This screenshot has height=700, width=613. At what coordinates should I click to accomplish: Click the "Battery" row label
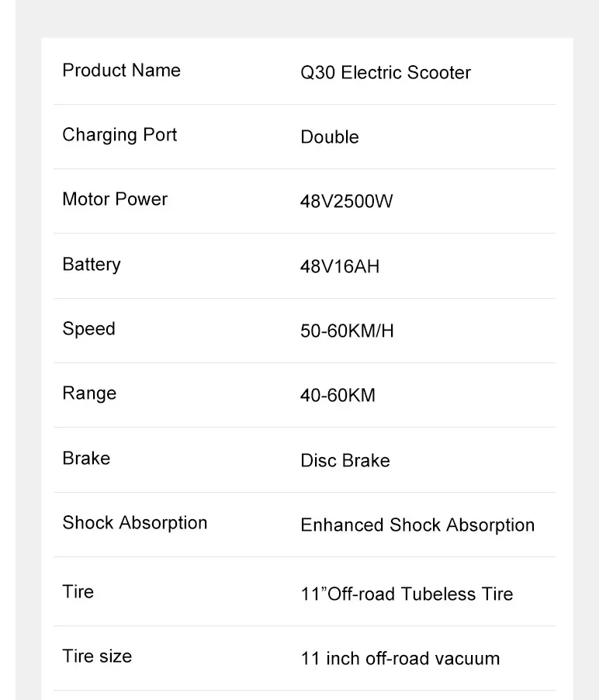click(x=92, y=265)
